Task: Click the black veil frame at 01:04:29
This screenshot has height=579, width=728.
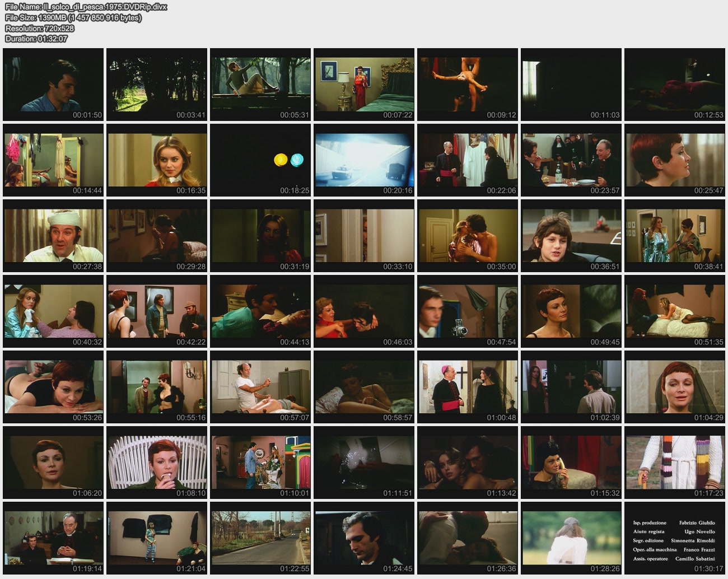Action: (x=675, y=387)
